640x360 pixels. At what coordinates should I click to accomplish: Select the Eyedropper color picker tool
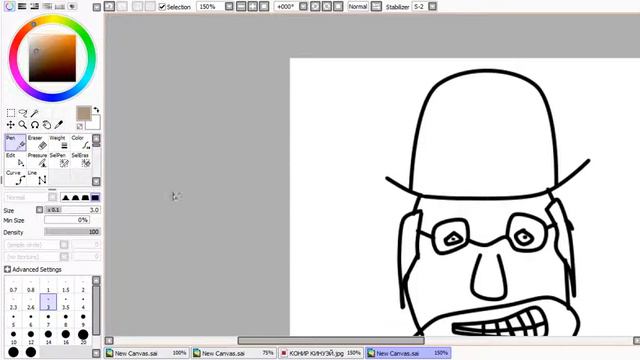click(x=59, y=125)
